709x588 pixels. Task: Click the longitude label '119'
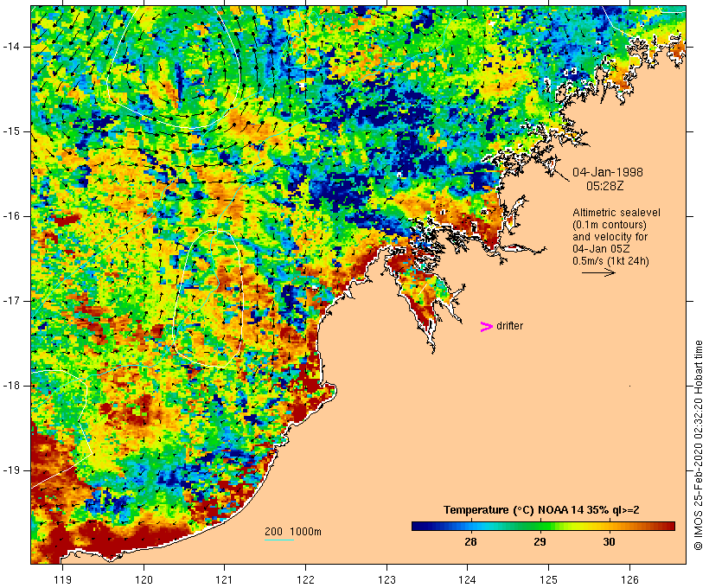click(x=62, y=580)
